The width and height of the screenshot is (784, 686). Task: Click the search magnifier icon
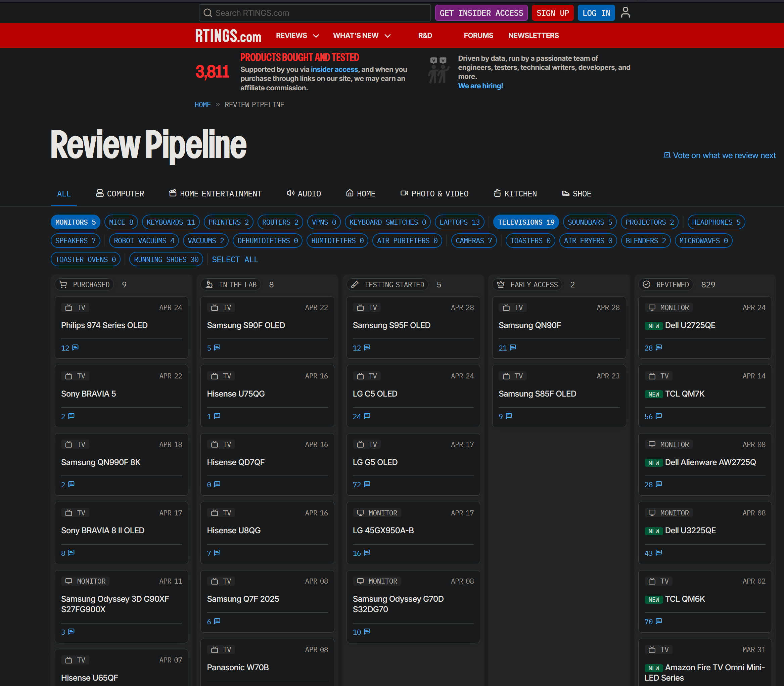208,13
